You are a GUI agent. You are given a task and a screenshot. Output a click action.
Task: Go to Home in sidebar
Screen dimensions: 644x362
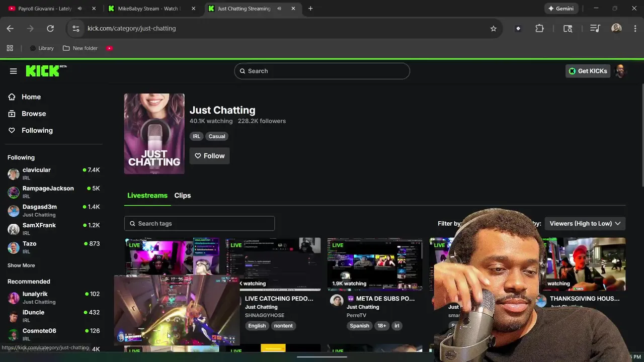(x=25, y=97)
